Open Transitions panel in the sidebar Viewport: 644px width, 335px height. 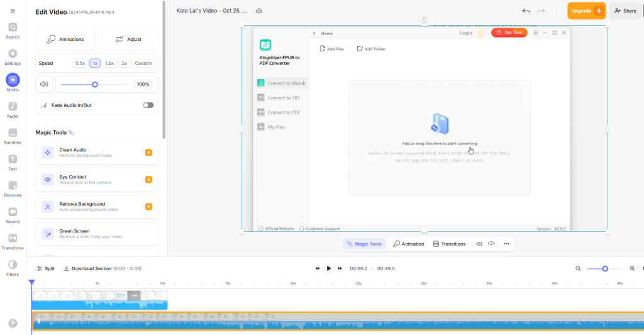click(x=13, y=241)
